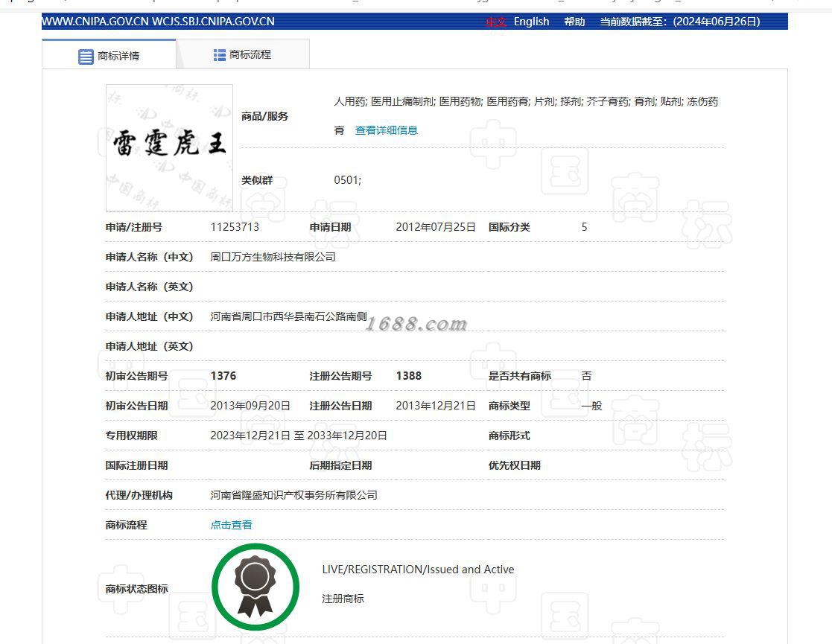Select agency 河南省隆盛知识产权事务所有限公司

tap(293, 495)
